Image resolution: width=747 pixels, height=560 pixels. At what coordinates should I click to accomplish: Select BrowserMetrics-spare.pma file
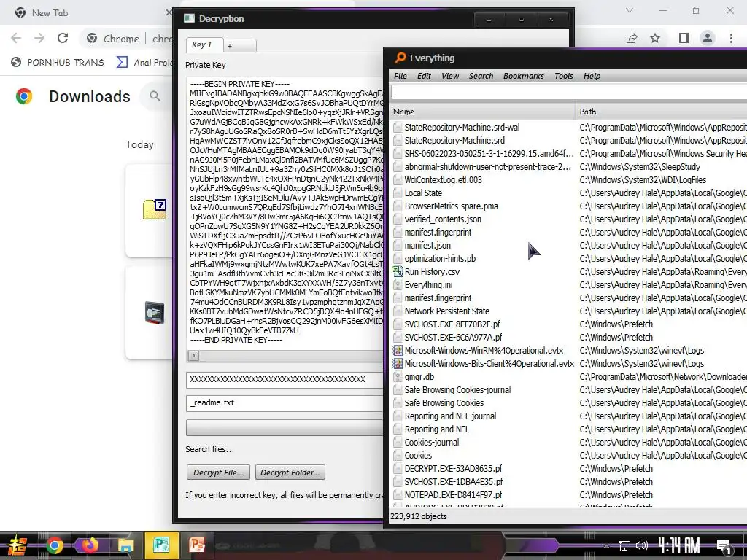pyautogui.click(x=451, y=206)
